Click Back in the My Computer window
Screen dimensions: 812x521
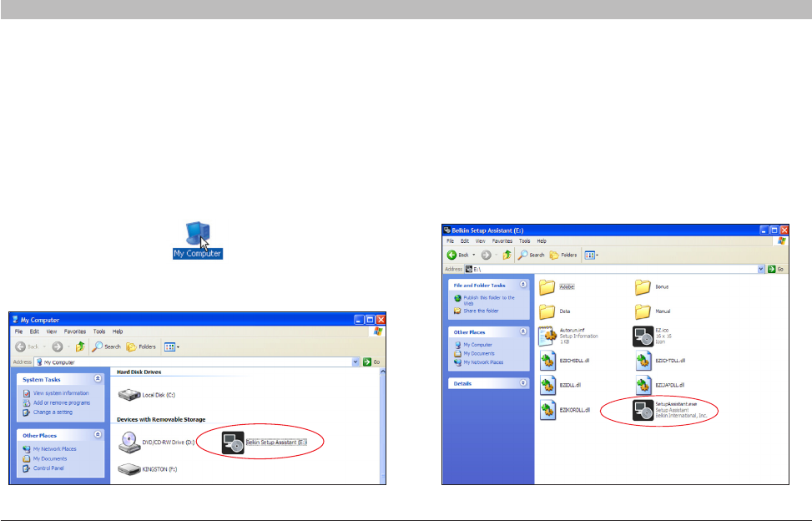pos(27,346)
